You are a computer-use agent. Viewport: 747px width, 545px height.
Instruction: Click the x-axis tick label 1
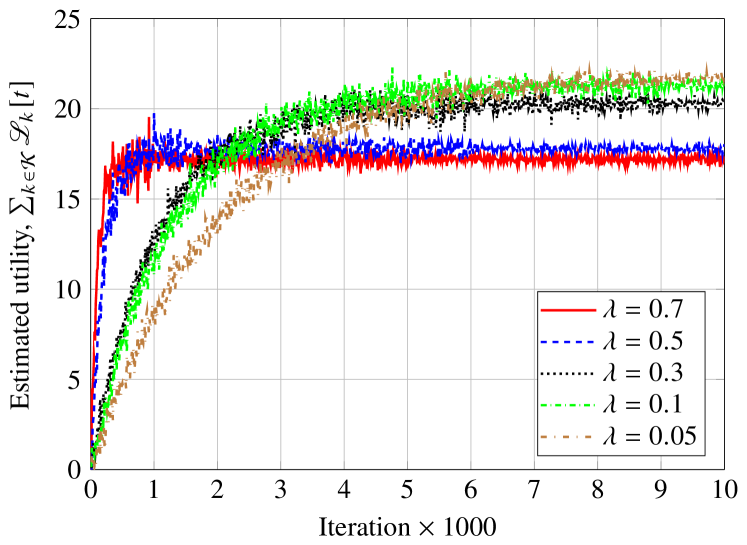[x=153, y=490]
